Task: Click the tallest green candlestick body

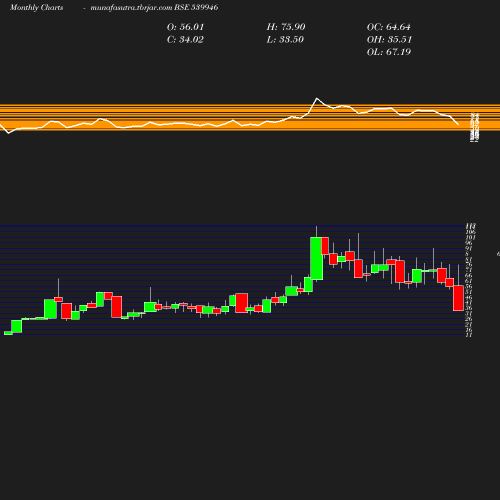Action: point(316,258)
